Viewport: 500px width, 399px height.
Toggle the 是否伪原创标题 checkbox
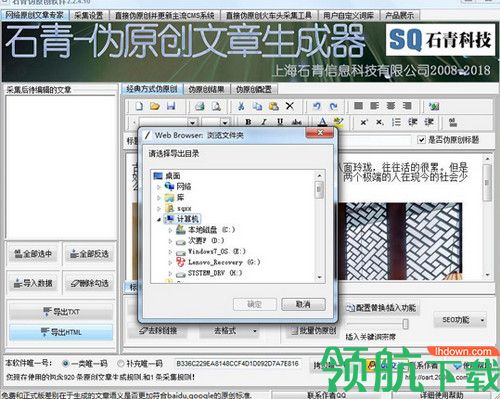pos(422,140)
